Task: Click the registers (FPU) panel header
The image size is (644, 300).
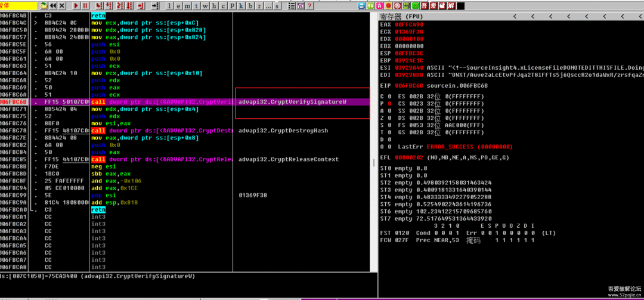Action: [x=405, y=16]
